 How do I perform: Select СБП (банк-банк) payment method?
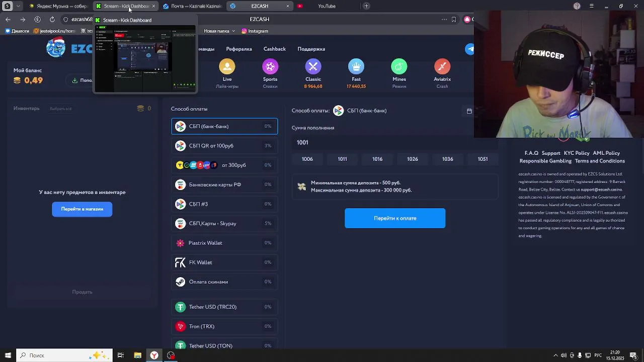(x=224, y=126)
